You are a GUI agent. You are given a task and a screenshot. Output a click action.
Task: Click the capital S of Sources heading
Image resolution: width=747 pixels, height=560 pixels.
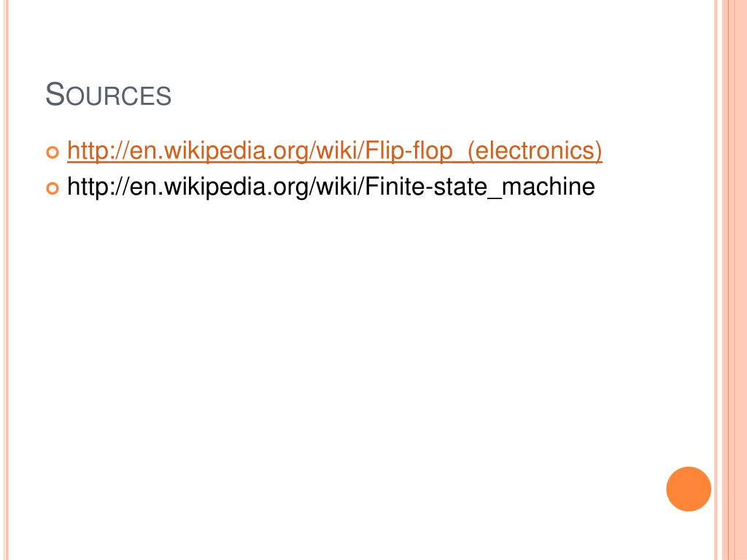tap(55, 94)
